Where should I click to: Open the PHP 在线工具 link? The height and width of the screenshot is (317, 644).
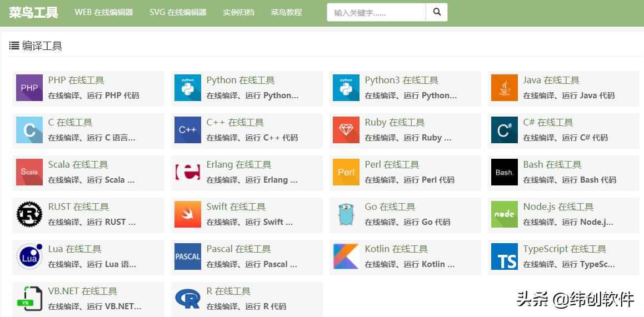pyautogui.click(x=76, y=80)
